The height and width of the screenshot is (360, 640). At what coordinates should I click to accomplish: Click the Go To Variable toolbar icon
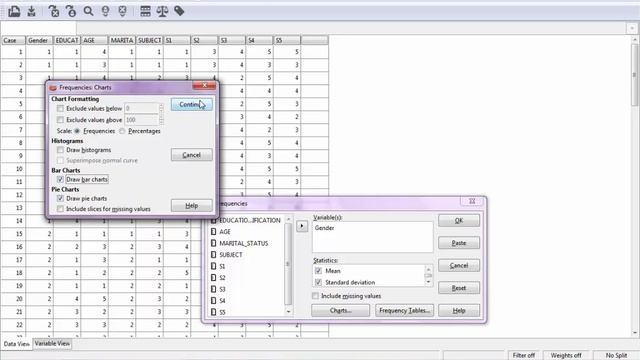pyautogui.click(x=54, y=11)
